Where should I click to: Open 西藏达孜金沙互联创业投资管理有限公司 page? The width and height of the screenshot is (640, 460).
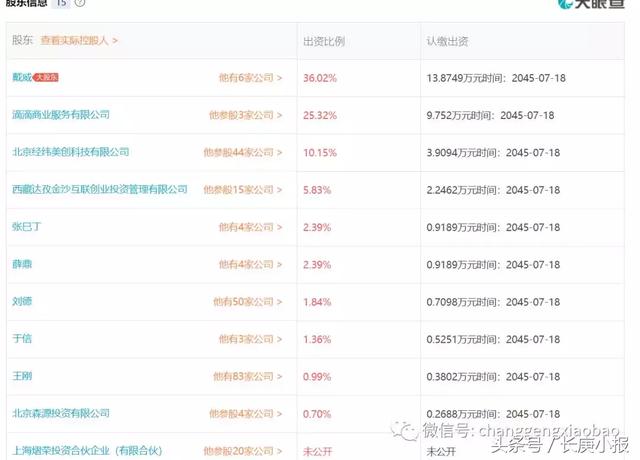point(100,189)
